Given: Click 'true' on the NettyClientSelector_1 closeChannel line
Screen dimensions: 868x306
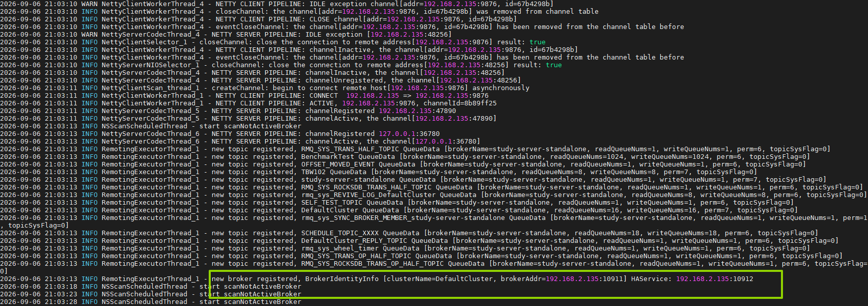Looking at the screenshot, I should coord(537,42).
